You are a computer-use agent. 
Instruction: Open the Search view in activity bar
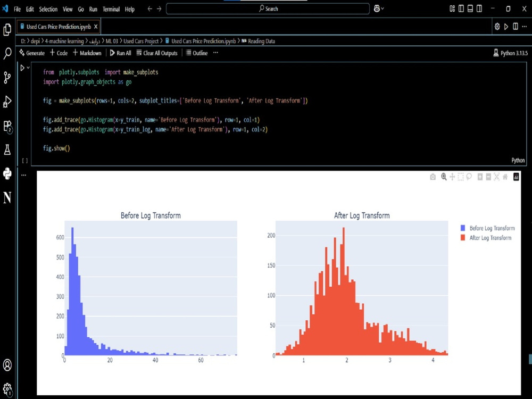[7, 53]
